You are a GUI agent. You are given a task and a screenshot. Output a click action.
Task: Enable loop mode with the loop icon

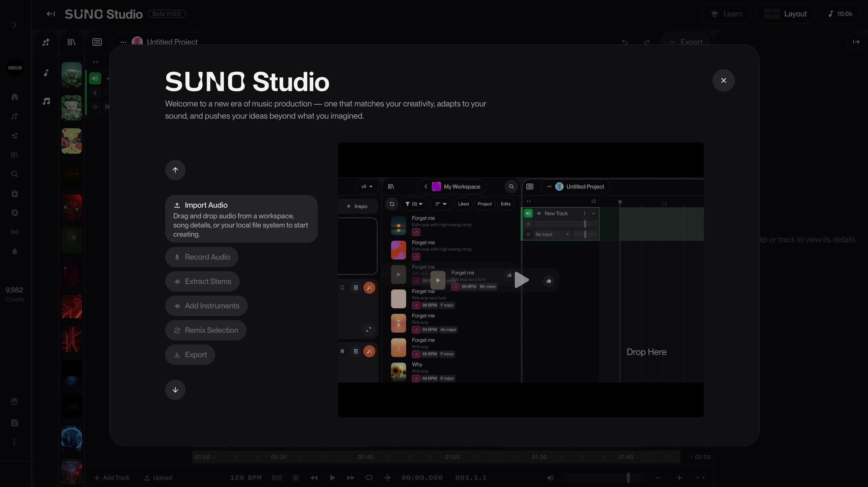click(x=368, y=477)
